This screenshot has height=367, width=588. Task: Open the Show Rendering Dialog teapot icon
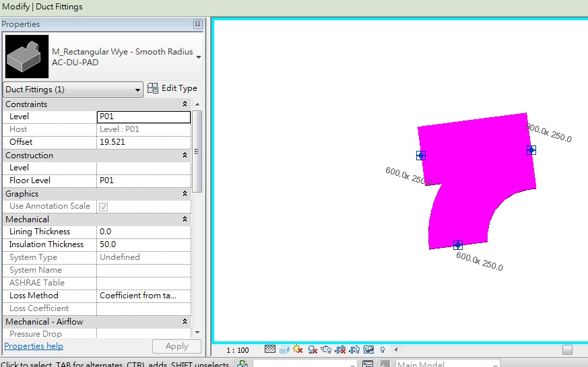pos(326,349)
